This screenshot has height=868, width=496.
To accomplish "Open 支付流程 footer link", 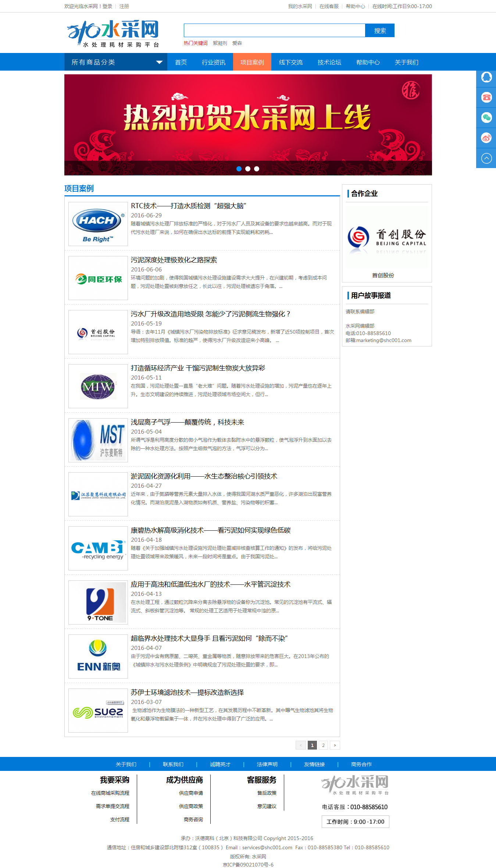I will click(x=120, y=819).
